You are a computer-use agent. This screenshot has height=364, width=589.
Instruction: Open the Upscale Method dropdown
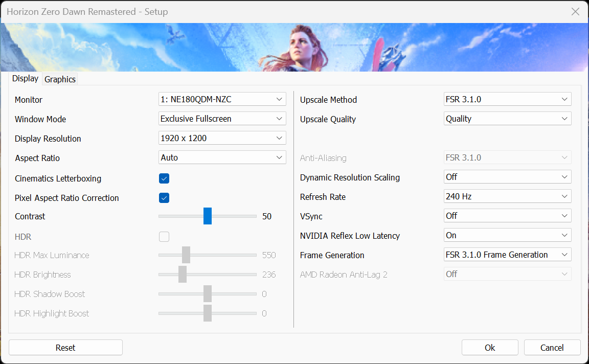coord(508,99)
